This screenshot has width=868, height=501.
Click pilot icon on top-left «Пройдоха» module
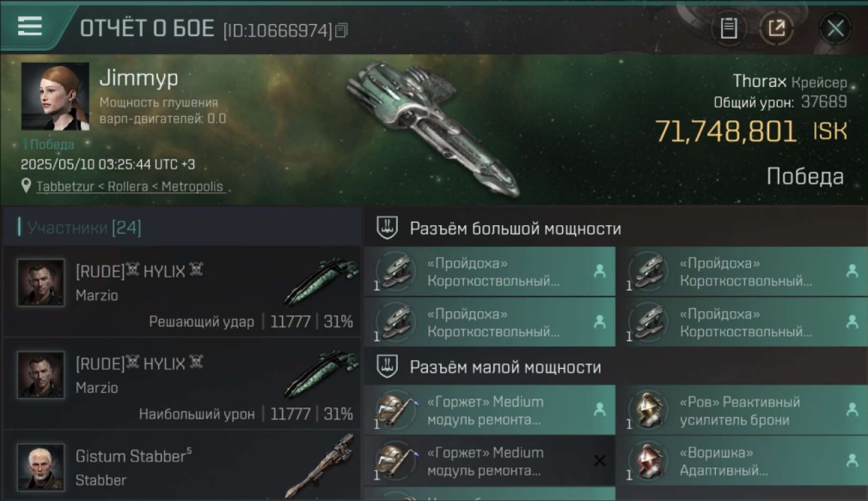click(x=600, y=271)
